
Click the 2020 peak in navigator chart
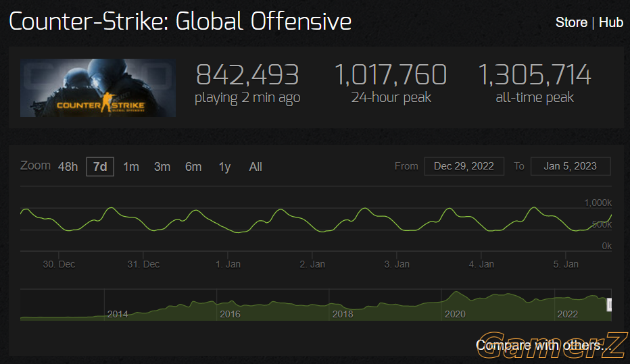pyautogui.click(x=456, y=293)
